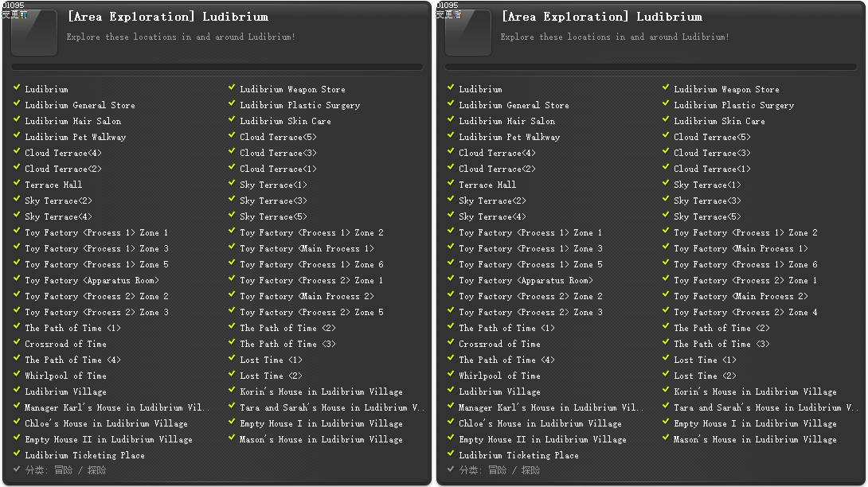This screenshot has height=487, width=868.
Task: Click the [Area Exploration] Ludibrium title in right panel
Action: click(x=601, y=17)
